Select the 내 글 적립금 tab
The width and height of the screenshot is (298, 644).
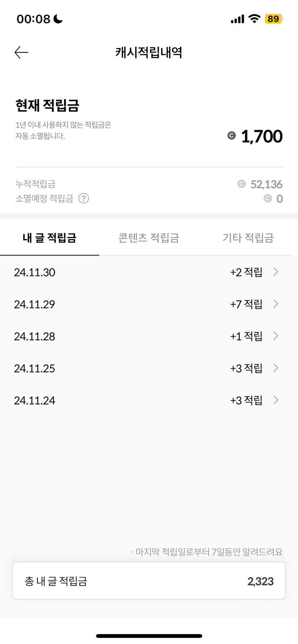point(50,238)
